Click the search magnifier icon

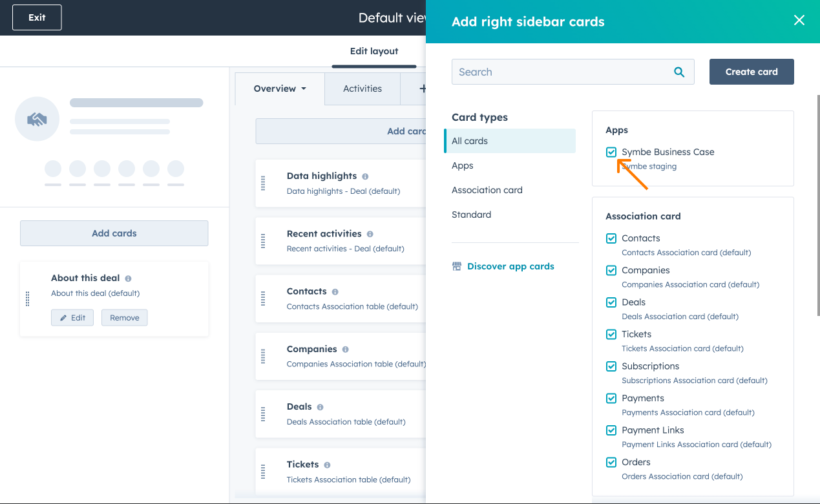pos(679,72)
